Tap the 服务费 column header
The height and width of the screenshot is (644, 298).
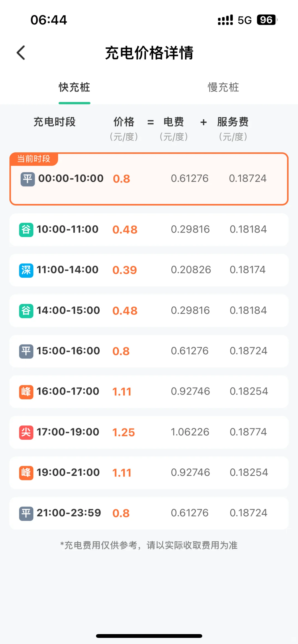click(233, 122)
